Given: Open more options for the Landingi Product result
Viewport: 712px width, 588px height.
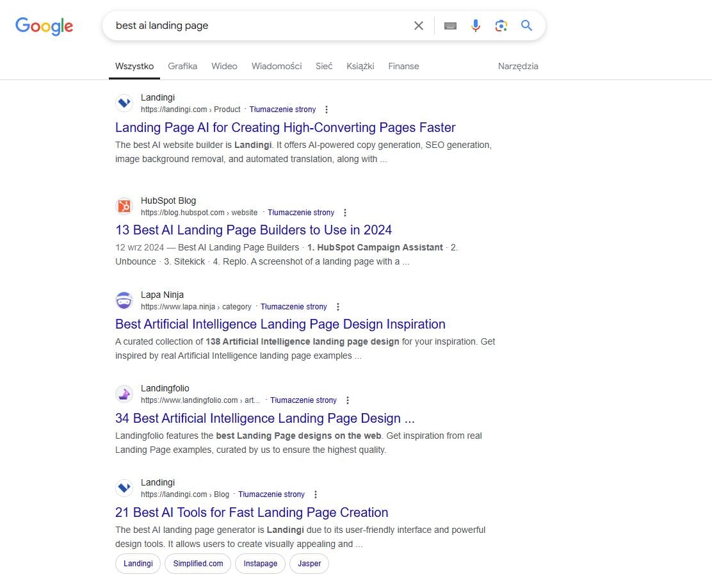Looking at the screenshot, I should click(327, 110).
